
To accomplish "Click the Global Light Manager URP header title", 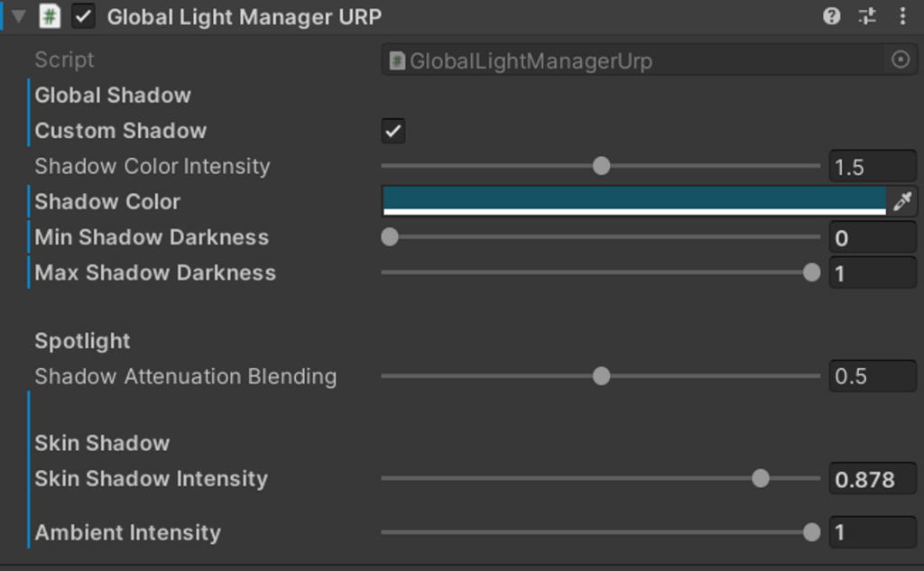I will [x=244, y=16].
